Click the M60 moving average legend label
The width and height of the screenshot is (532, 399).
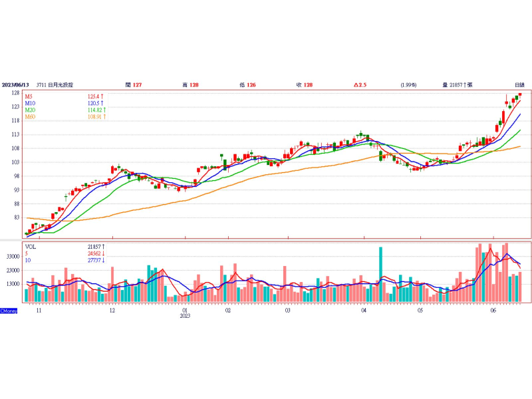31,117
